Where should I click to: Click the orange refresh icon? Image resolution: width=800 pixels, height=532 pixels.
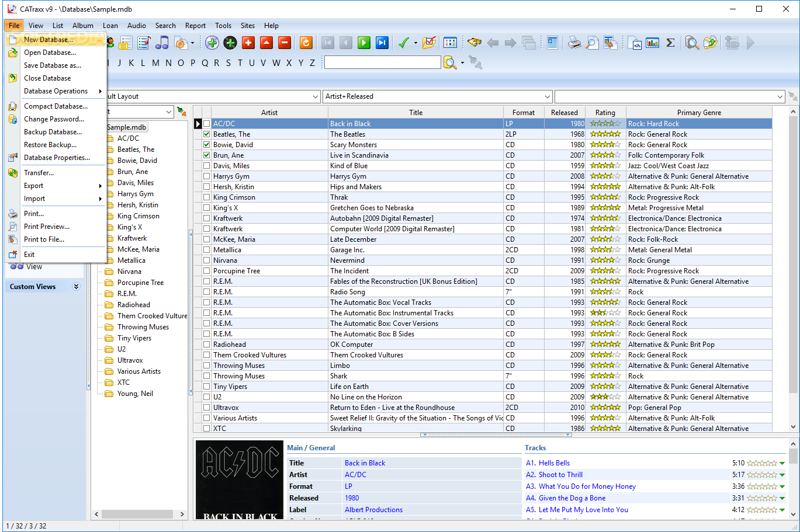306,43
